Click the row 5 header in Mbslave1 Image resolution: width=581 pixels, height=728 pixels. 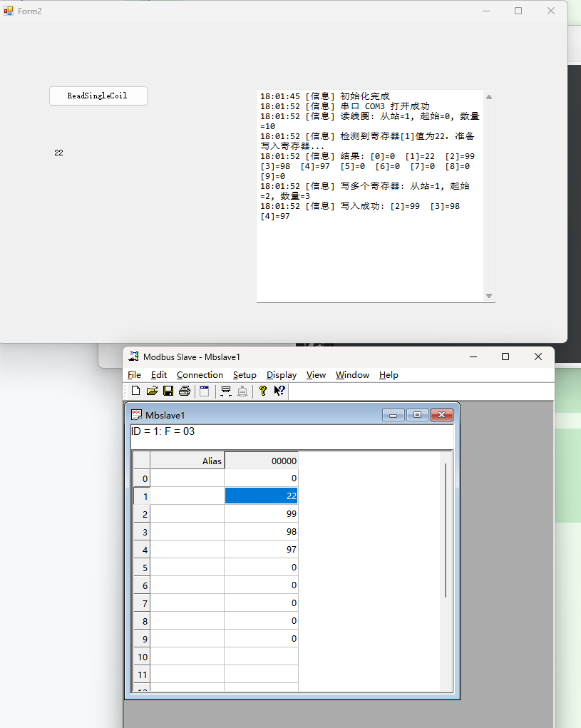click(142, 568)
